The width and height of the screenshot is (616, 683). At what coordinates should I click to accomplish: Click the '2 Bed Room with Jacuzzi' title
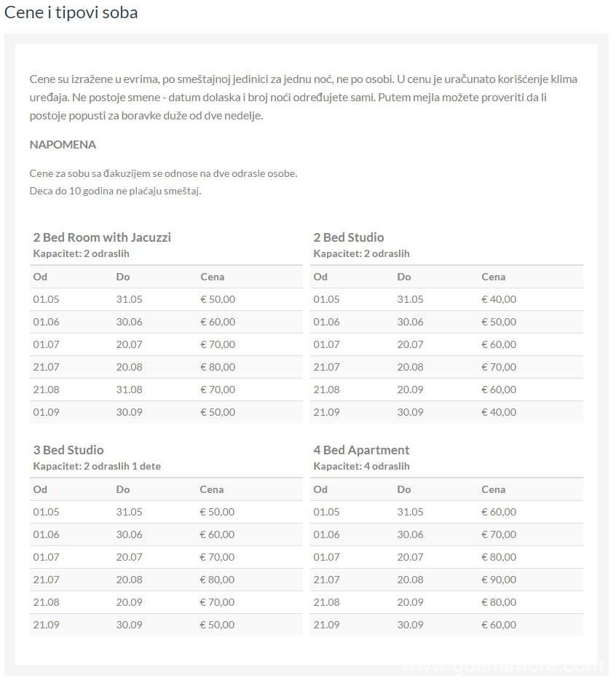tap(102, 237)
